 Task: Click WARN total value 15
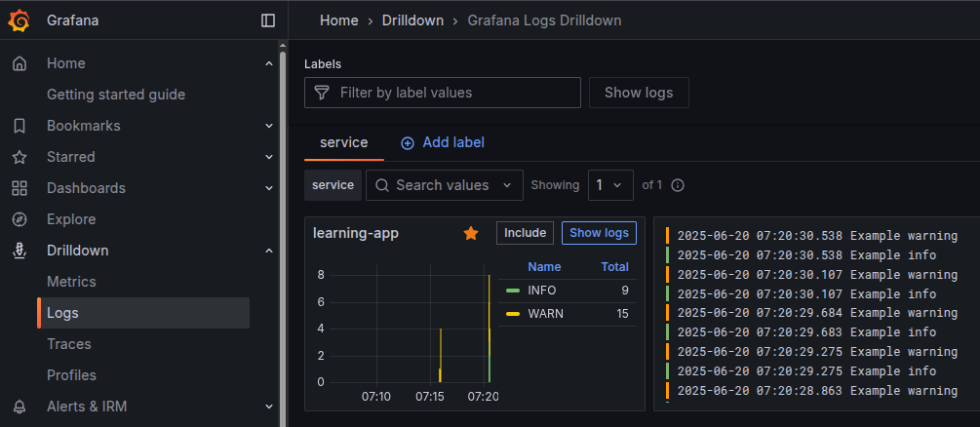(622, 314)
